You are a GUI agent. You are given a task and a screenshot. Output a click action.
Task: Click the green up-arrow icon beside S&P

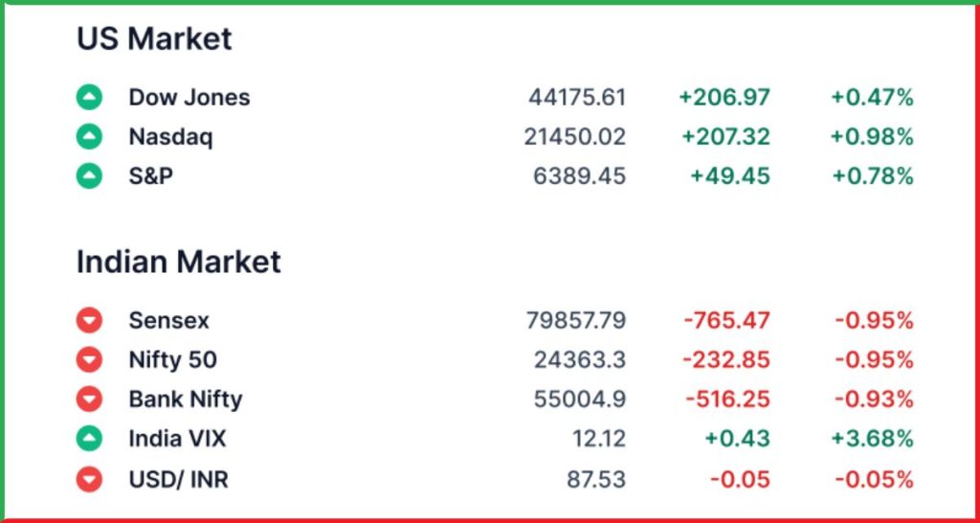point(89,176)
